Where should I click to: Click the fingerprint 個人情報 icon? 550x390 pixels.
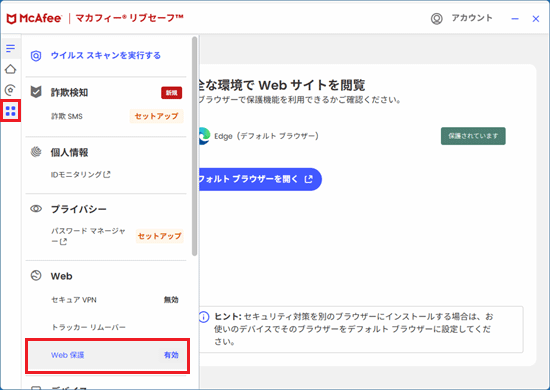[x=36, y=152]
